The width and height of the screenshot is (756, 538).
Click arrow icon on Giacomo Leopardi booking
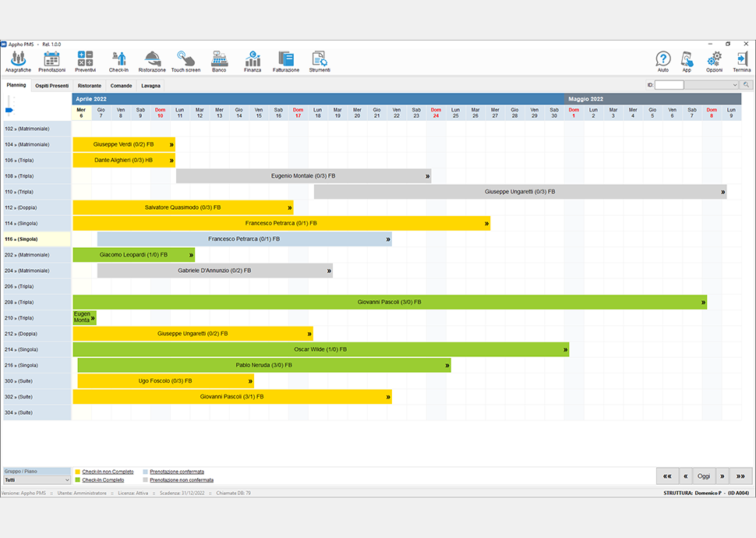(x=191, y=255)
